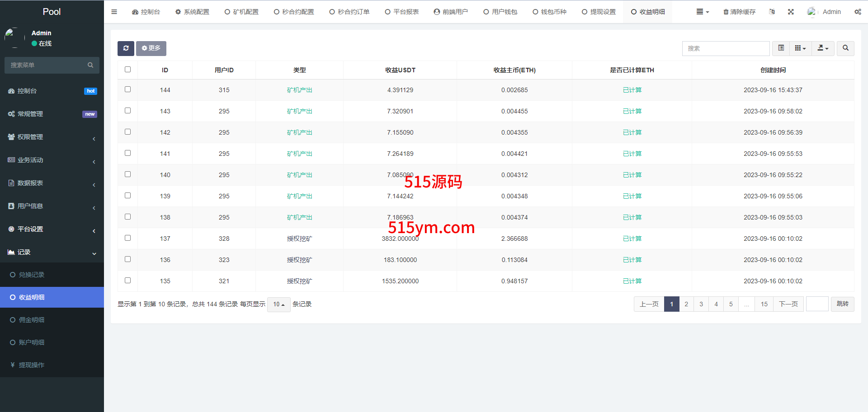Click the 更多 button
Image resolution: width=868 pixels, height=412 pixels.
click(151, 48)
